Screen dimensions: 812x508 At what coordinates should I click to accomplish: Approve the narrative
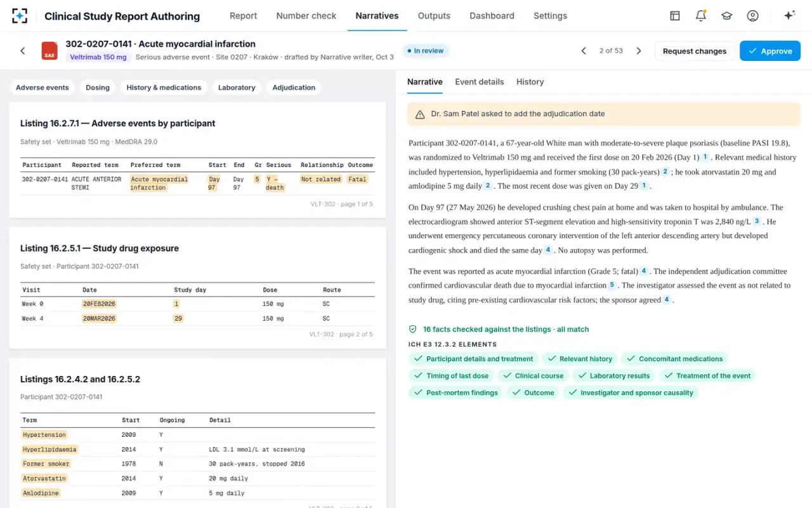tap(770, 51)
